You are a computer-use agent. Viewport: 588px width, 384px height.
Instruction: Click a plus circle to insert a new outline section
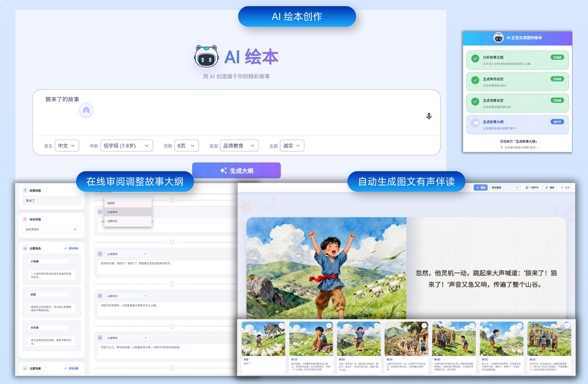coord(172,242)
